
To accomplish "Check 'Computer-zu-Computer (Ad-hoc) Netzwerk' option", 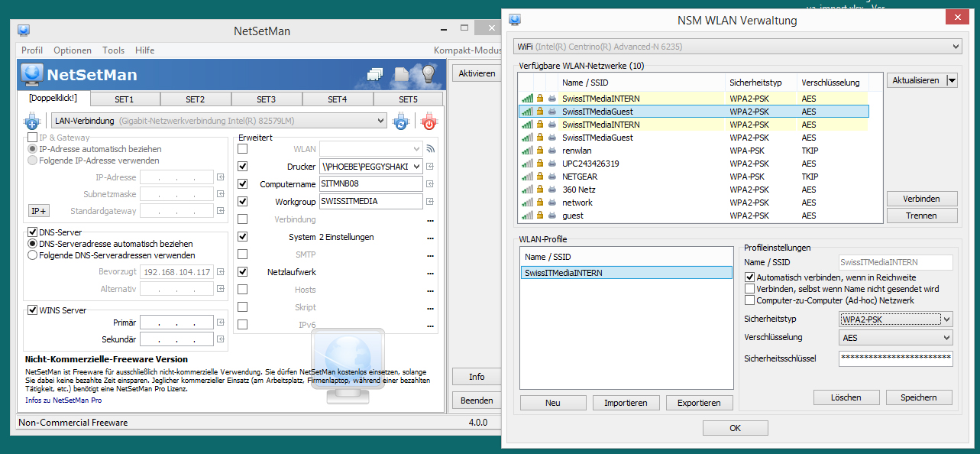I will 749,300.
